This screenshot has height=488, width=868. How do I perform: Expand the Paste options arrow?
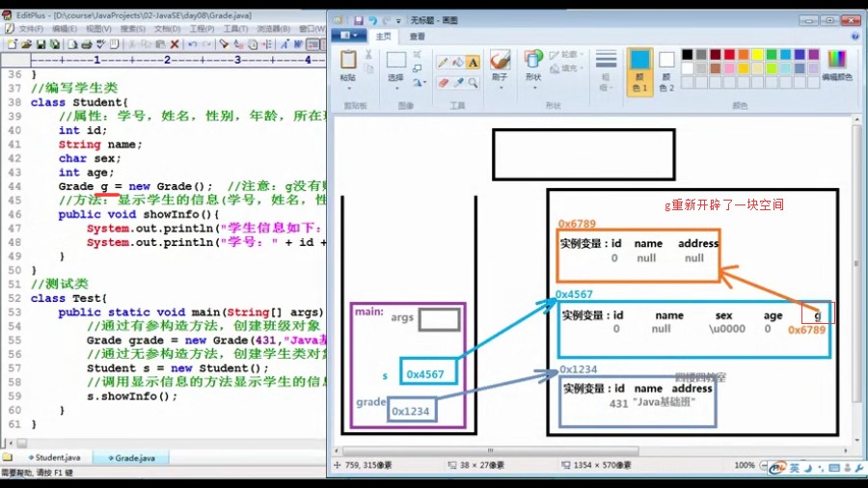[x=349, y=88]
